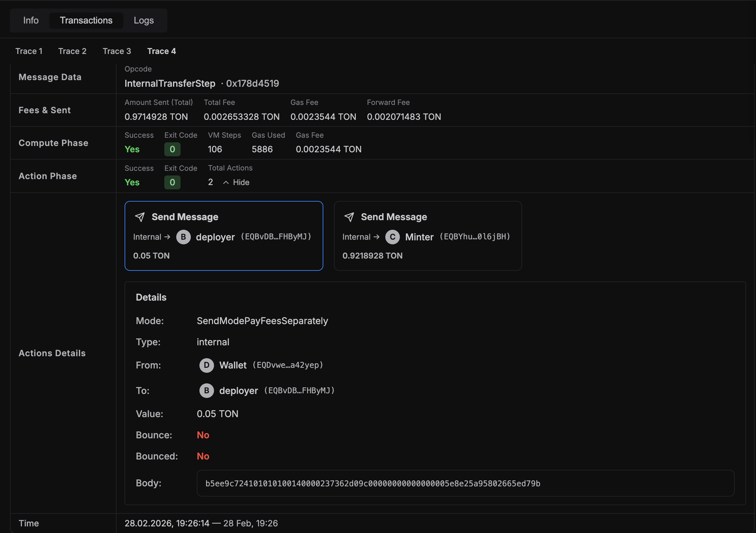Click the Transactions tab
Screen dimensions: 756x533
[x=86, y=20]
